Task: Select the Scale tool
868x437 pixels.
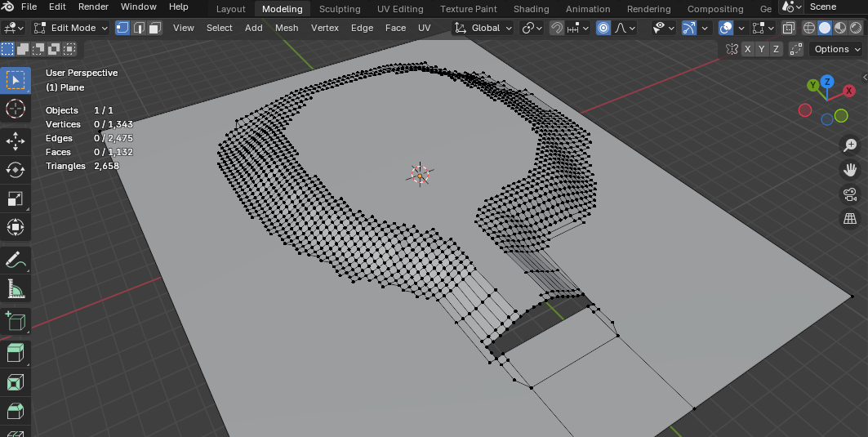Action: click(x=15, y=198)
